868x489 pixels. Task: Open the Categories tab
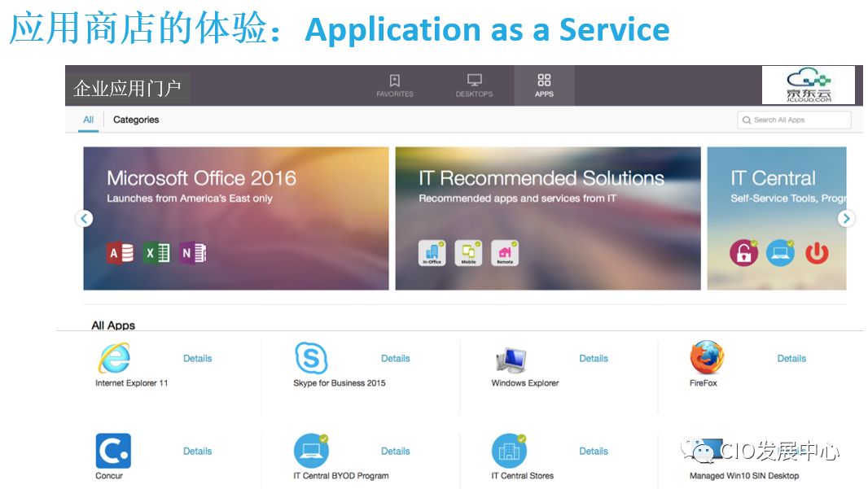(x=136, y=120)
